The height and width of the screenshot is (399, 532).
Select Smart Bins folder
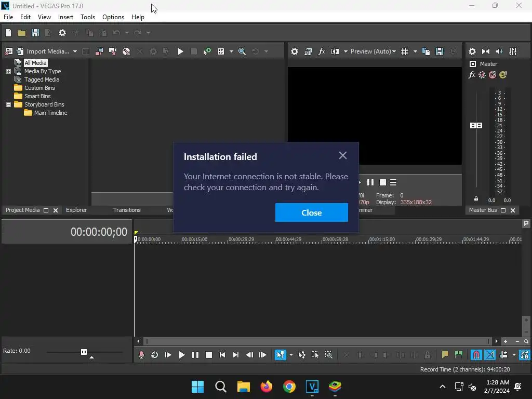37,96
